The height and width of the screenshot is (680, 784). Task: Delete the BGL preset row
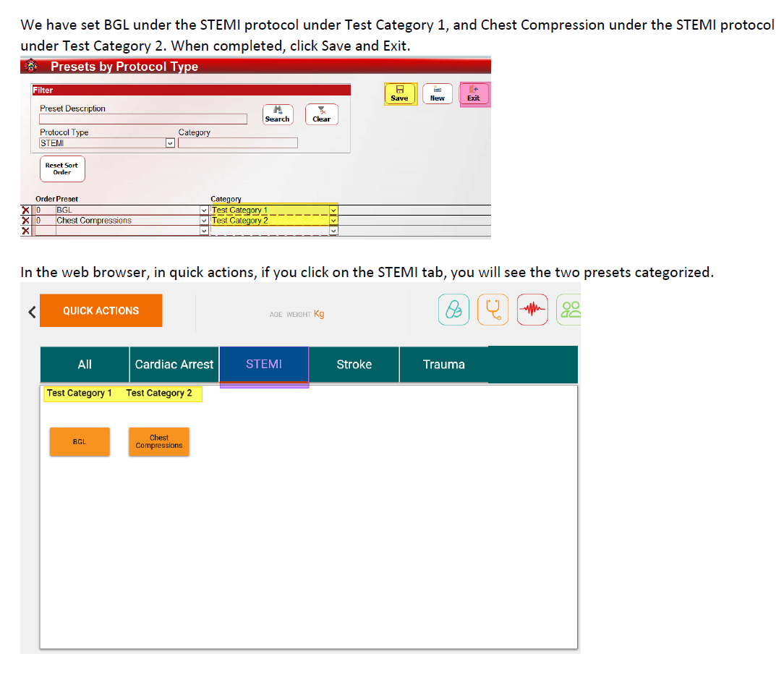(25, 210)
